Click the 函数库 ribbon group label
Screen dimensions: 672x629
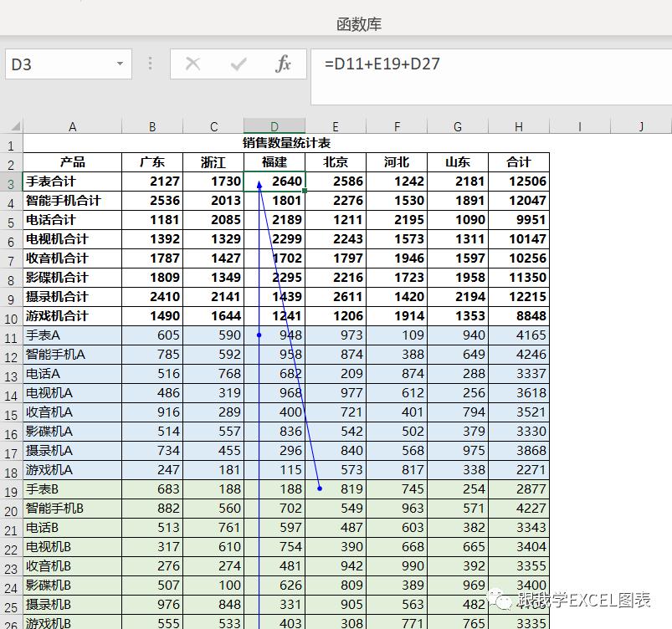(359, 24)
